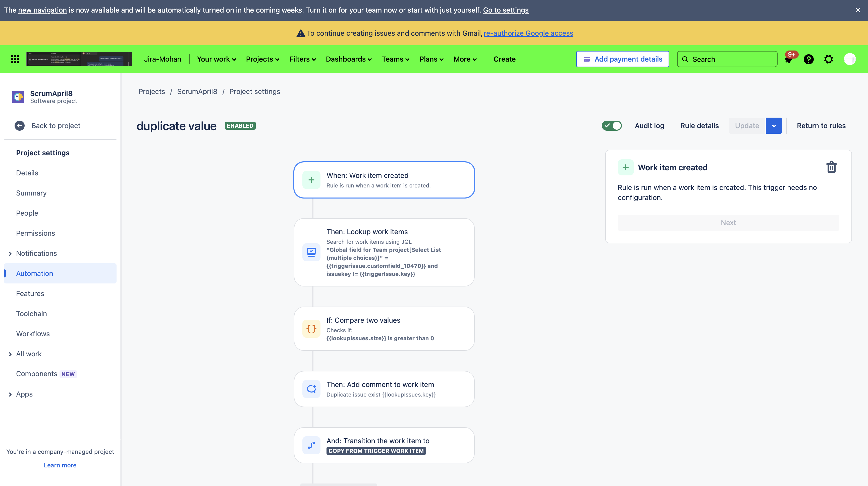
Task: Expand the All work section
Action: coord(10,354)
